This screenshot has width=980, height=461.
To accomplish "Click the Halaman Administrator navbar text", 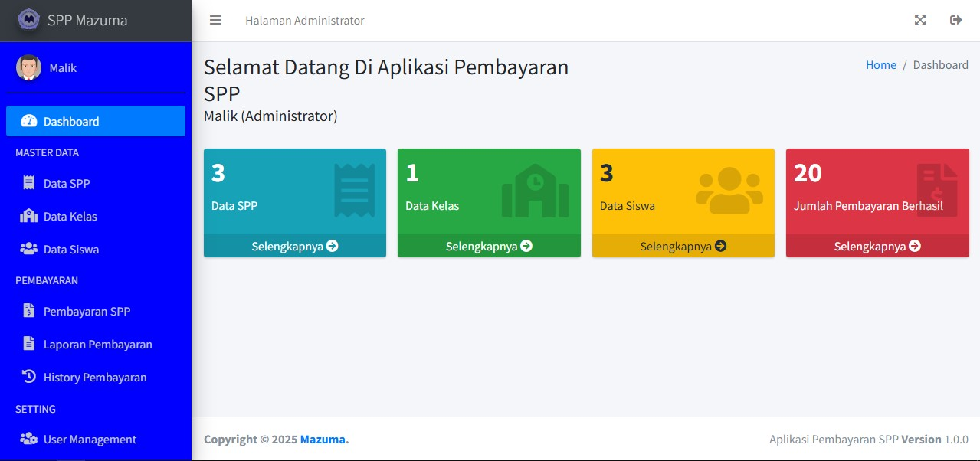I will [x=305, y=21].
